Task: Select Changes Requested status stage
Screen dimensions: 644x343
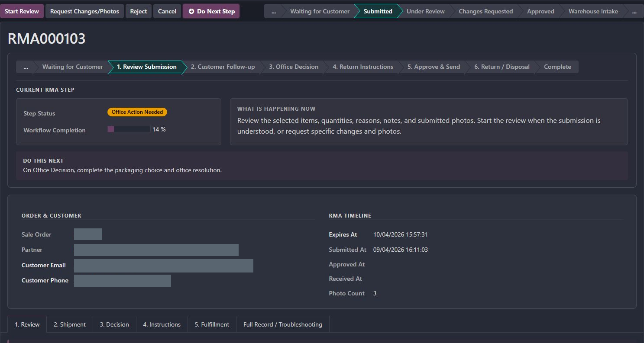Action: coord(485,11)
